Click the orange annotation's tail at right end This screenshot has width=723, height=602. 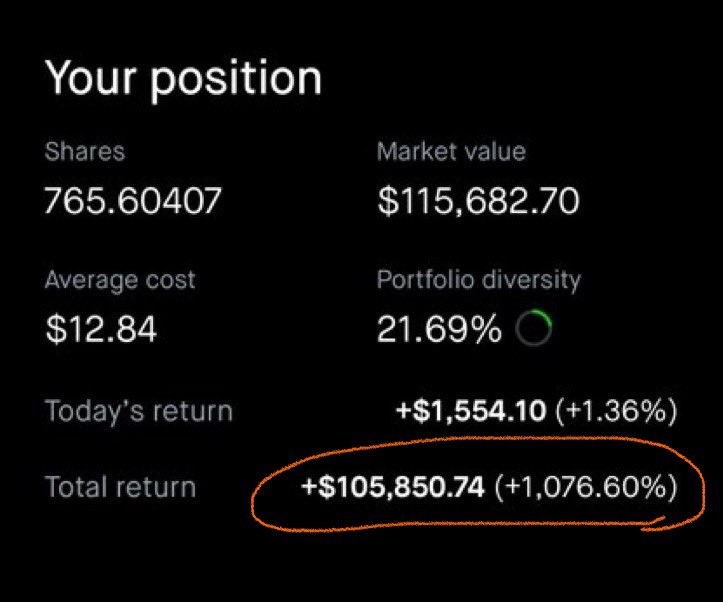(x=662, y=521)
